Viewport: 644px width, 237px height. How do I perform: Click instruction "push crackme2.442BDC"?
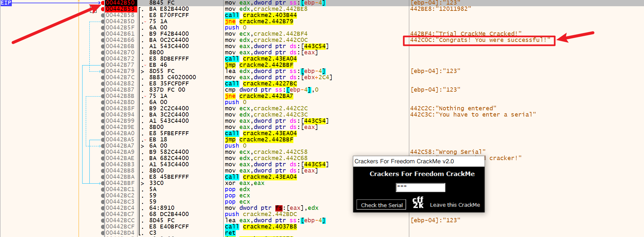261,214
